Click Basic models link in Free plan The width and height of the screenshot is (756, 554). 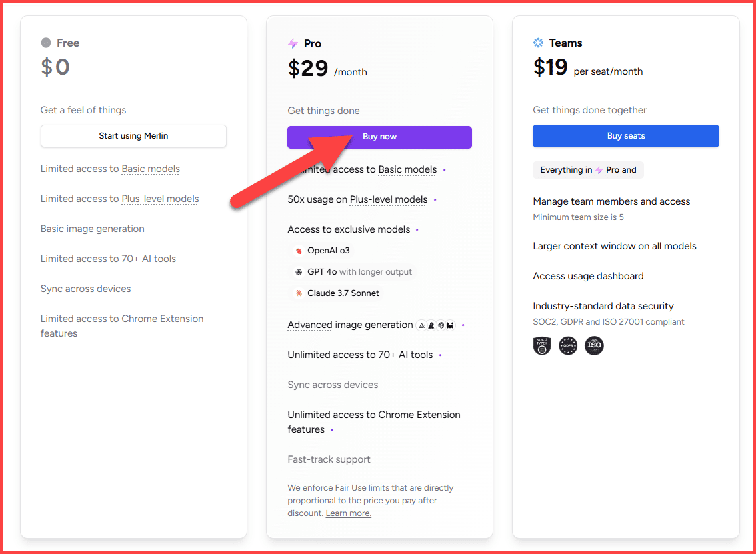pos(151,169)
